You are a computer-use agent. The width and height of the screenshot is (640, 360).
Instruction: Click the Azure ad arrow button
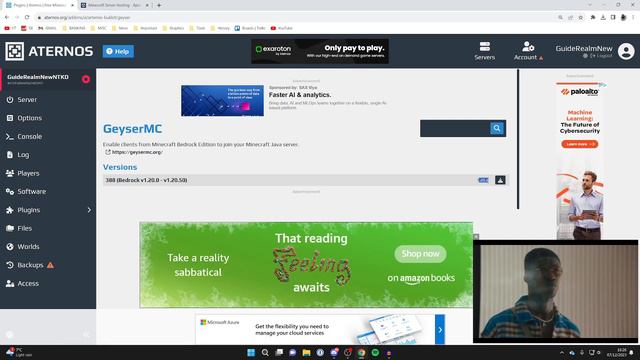[440, 329]
